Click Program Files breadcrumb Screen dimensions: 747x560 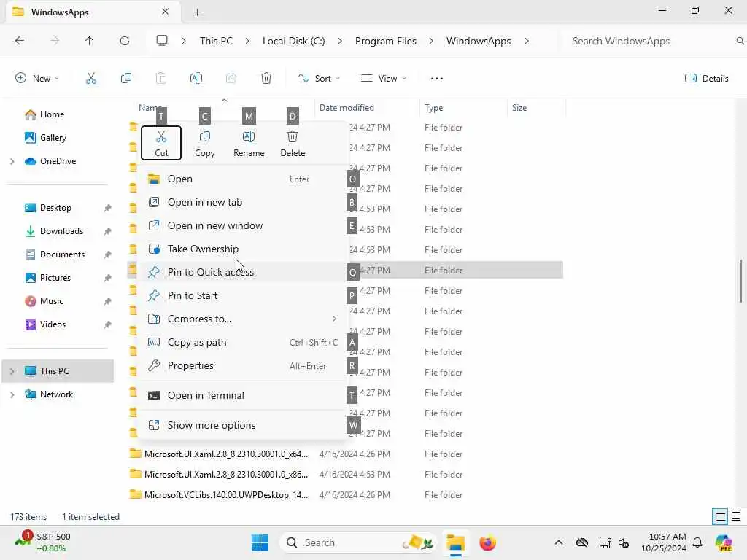tap(386, 41)
